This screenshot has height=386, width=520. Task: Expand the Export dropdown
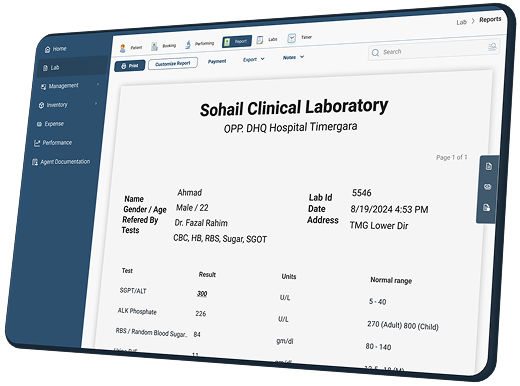point(254,59)
